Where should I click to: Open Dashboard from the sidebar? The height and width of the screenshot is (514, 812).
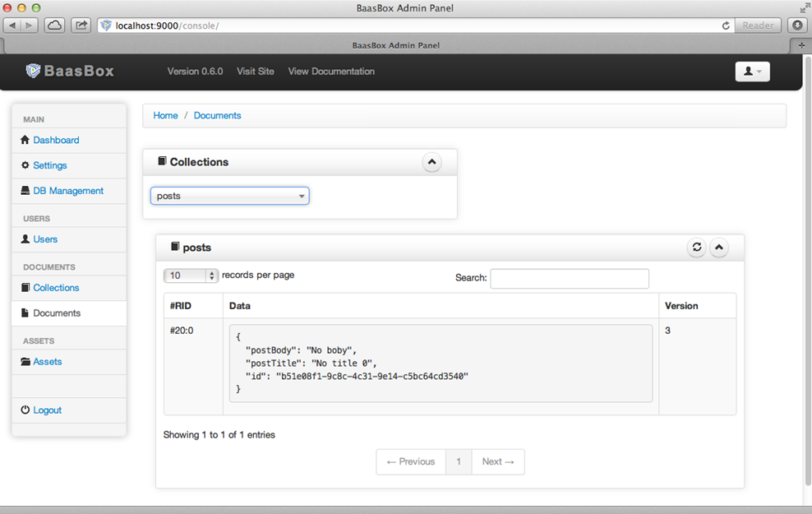[x=56, y=140]
